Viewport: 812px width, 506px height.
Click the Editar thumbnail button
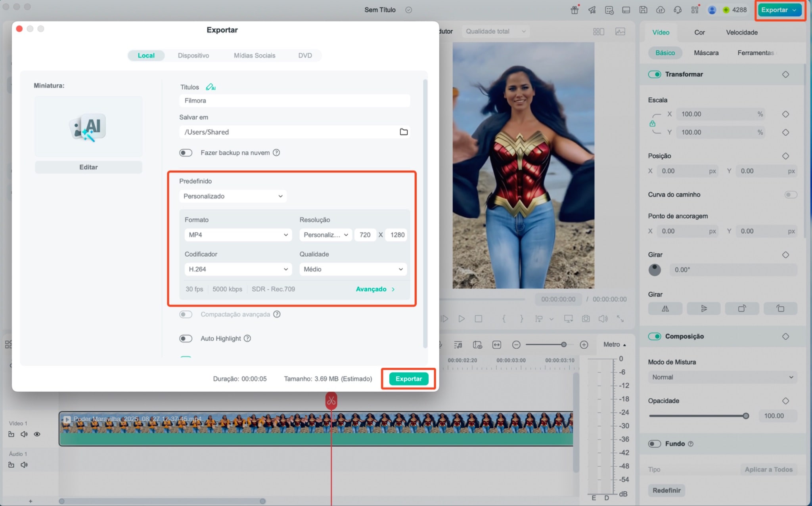click(x=88, y=167)
